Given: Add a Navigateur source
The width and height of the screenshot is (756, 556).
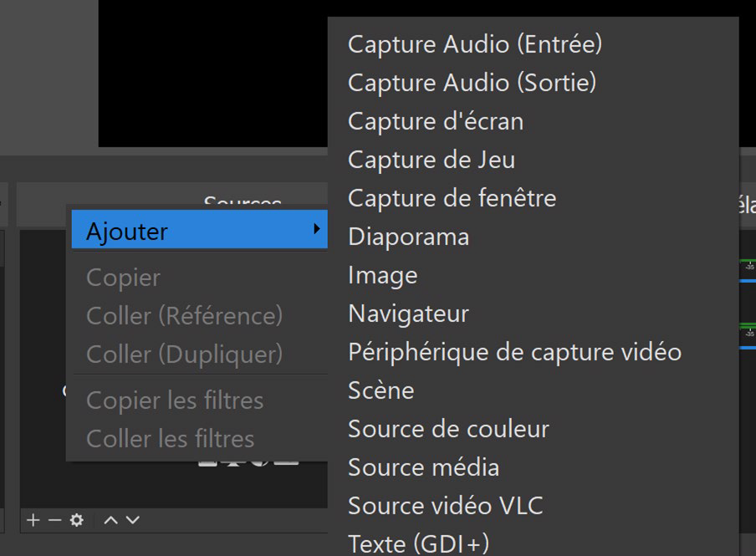Looking at the screenshot, I should pyautogui.click(x=408, y=314).
